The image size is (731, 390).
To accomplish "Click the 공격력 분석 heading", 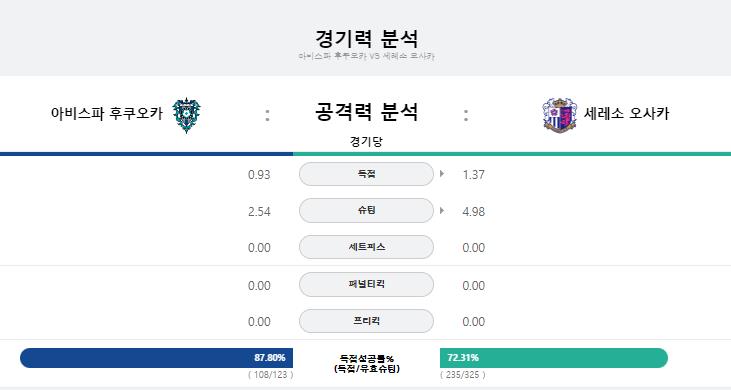I will [366, 111].
